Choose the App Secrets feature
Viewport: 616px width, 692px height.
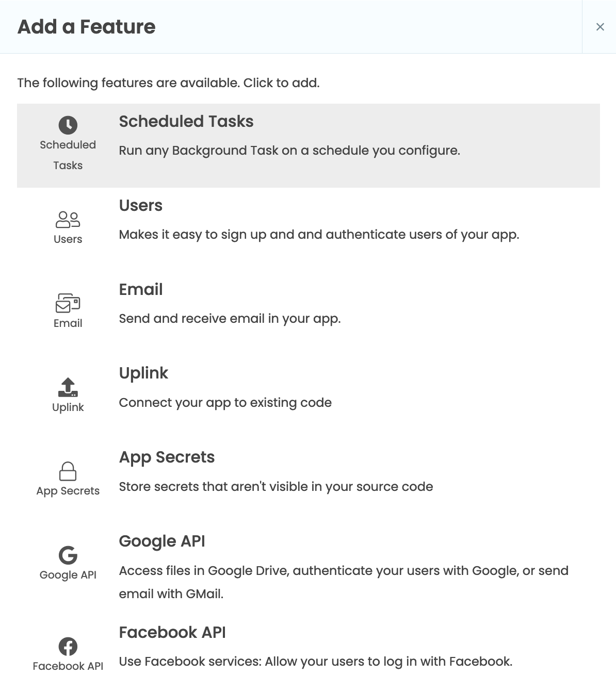pyautogui.click(x=310, y=472)
